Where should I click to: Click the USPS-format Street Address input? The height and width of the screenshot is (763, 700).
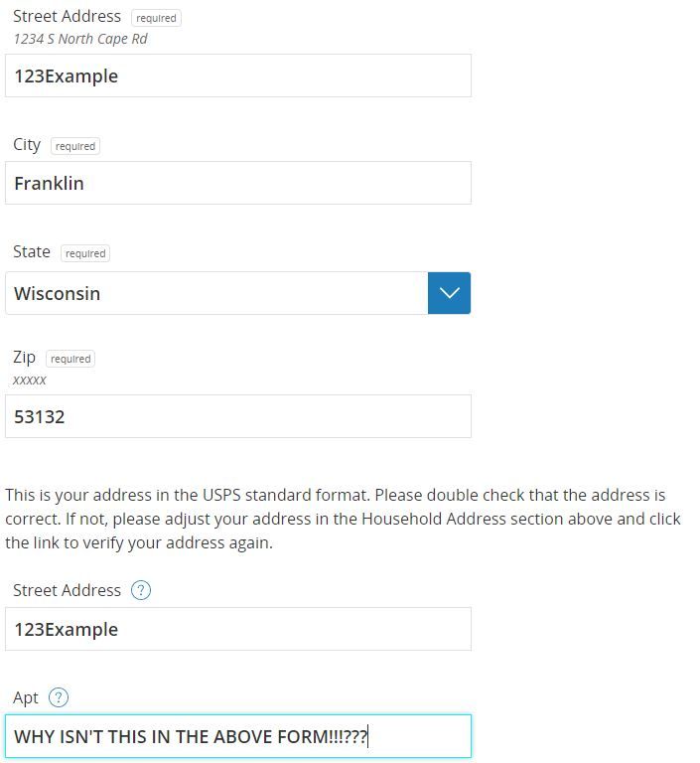[238, 629]
